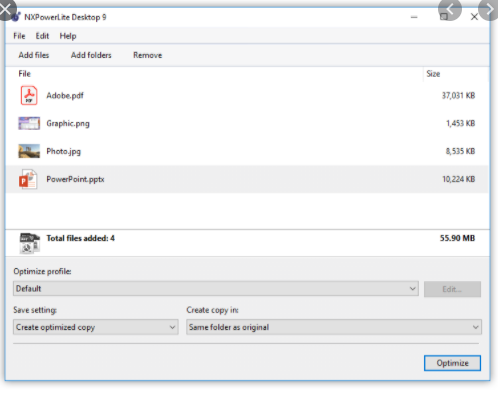Click the total files stack icon

pos(30,243)
